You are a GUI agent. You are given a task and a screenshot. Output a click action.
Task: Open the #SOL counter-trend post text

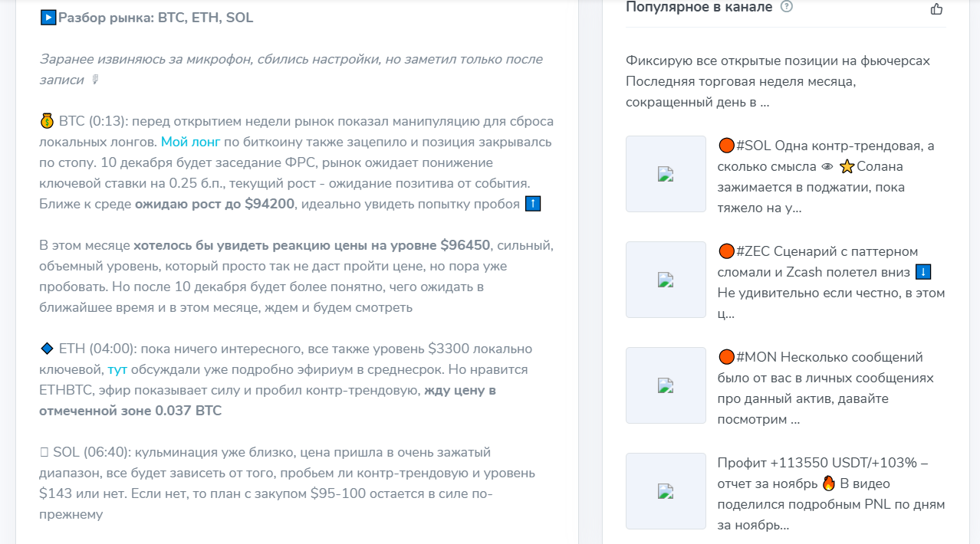click(x=826, y=177)
